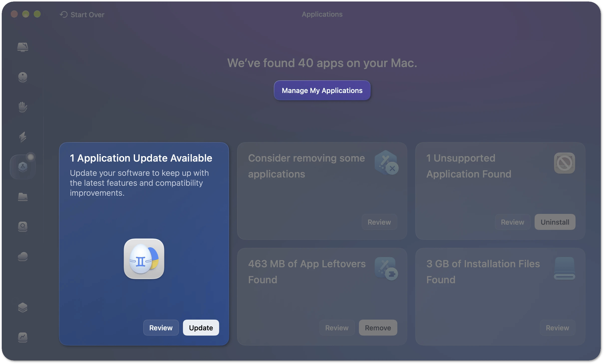Screen dimensions: 604x364
Task: Click the prohibited sign icon on Unsupported card
Action: point(564,163)
